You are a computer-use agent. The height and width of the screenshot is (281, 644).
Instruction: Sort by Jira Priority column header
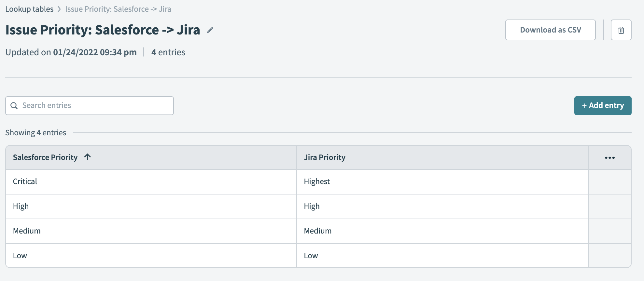coord(325,157)
